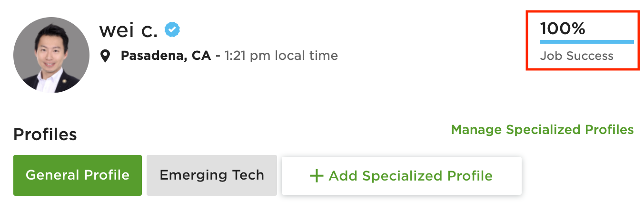Click the blue Job Success progress bar
Viewport: 644px width, 210px height.
586,42
